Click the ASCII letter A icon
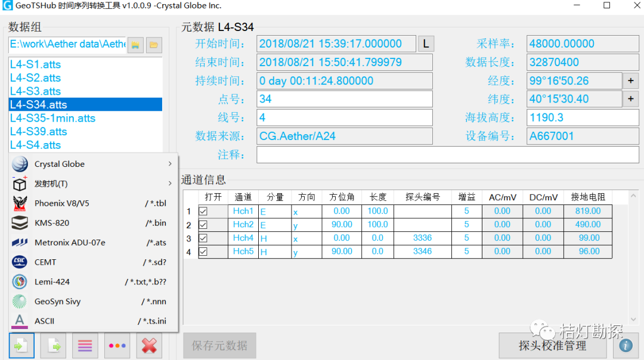 tap(20, 321)
